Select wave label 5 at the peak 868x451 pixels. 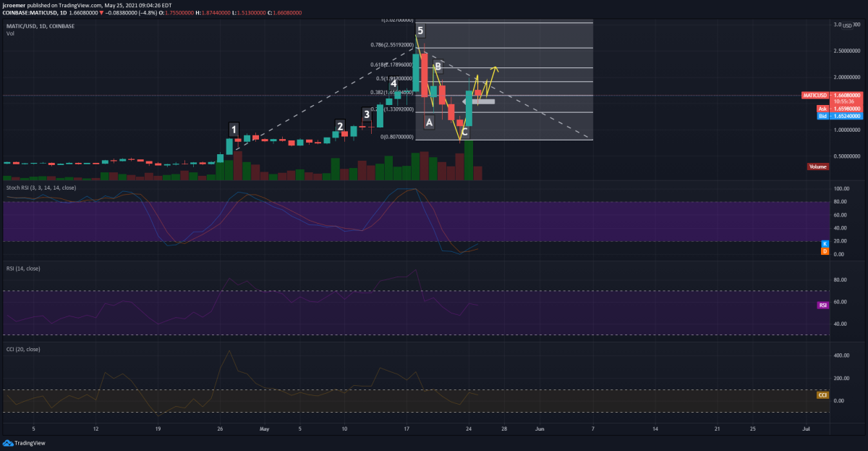(420, 31)
